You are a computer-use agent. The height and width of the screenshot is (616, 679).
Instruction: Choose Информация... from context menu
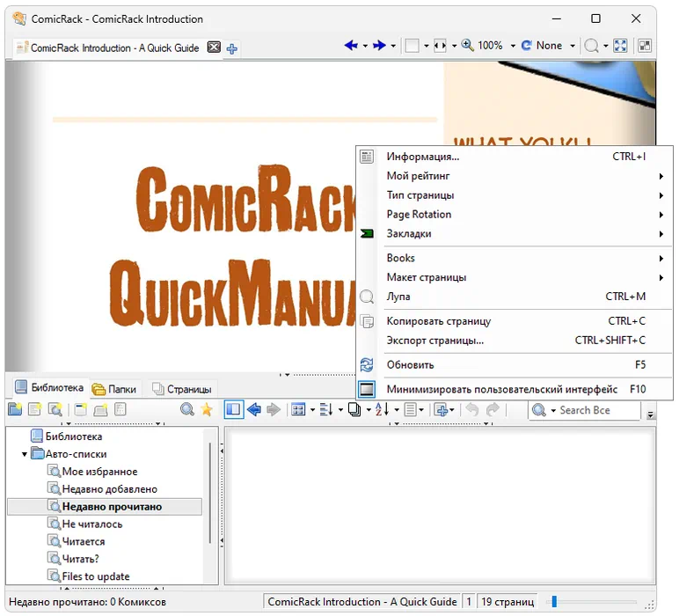[515, 157]
